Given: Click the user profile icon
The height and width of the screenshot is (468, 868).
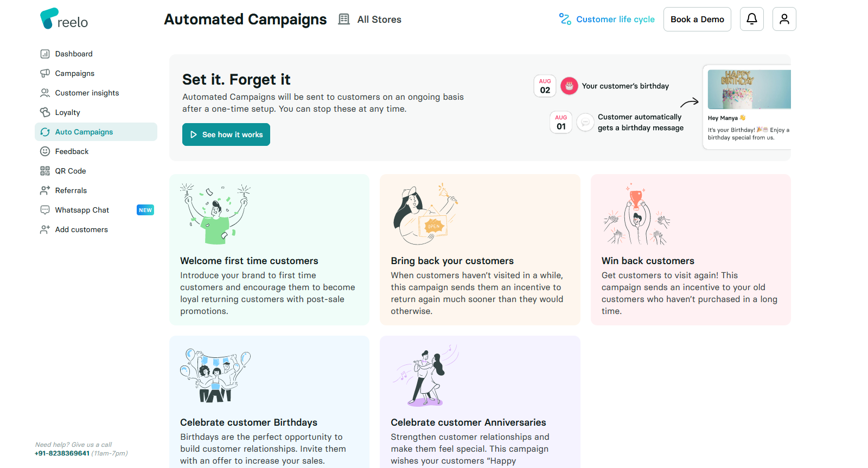Looking at the screenshot, I should click(784, 18).
